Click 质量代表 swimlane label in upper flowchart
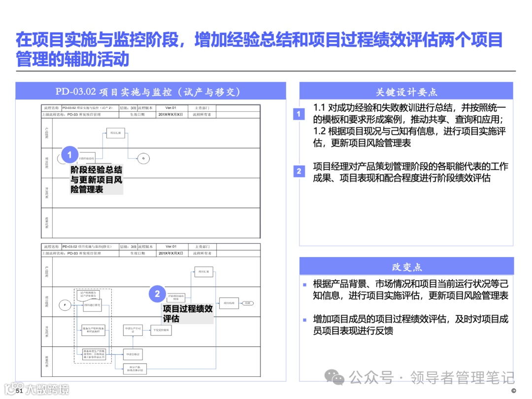 coord(47,223)
